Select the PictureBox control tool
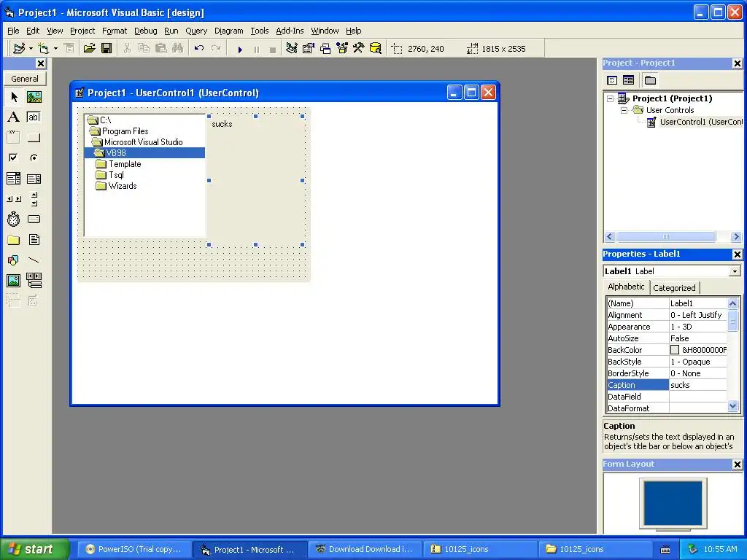 click(x=34, y=97)
